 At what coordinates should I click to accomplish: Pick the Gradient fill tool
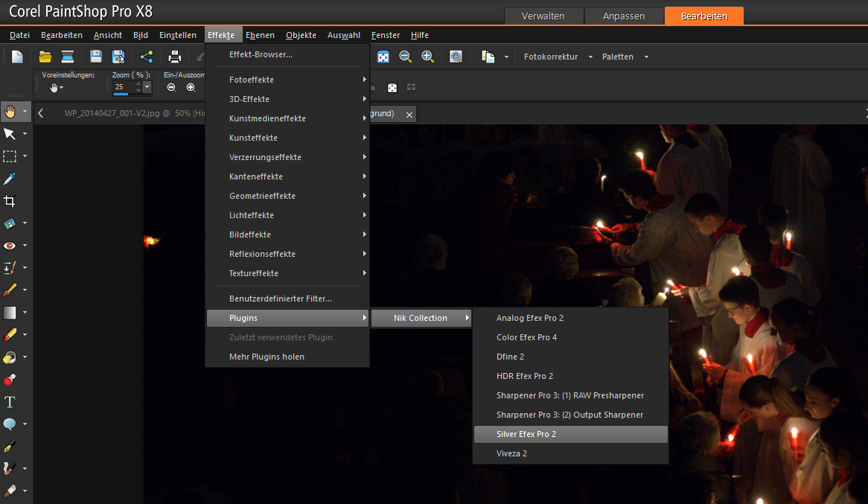point(10,313)
